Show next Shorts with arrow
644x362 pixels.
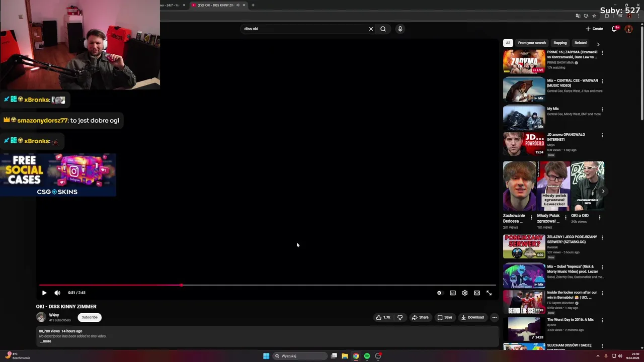[x=603, y=192]
